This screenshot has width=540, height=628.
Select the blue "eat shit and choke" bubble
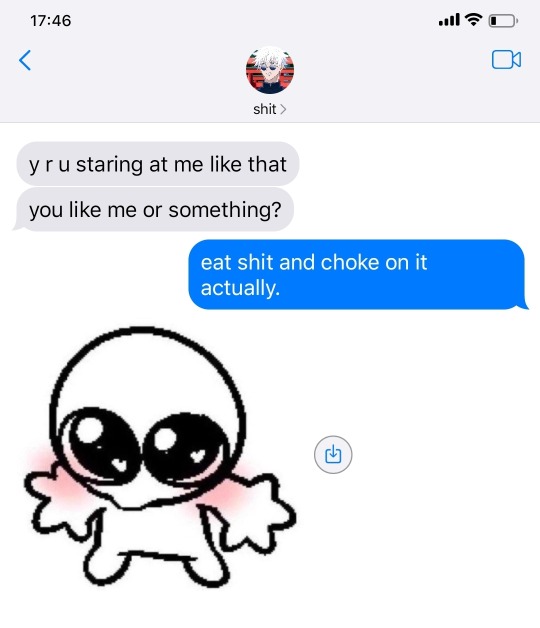358,275
